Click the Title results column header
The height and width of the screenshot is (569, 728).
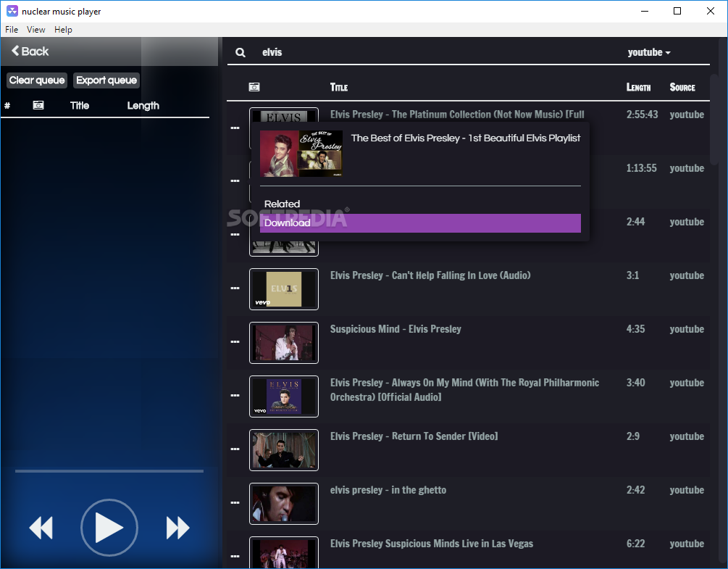click(x=339, y=87)
